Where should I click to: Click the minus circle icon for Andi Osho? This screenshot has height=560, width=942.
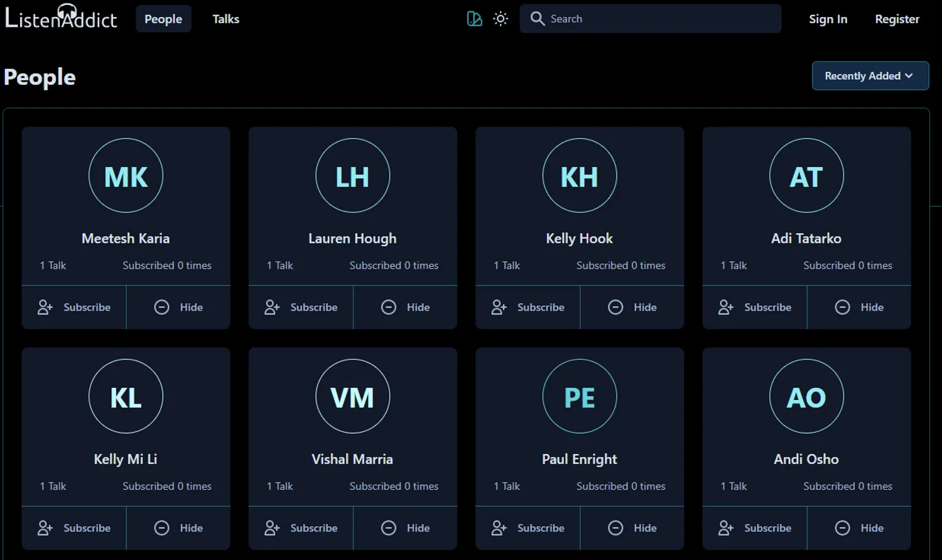(x=842, y=528)
